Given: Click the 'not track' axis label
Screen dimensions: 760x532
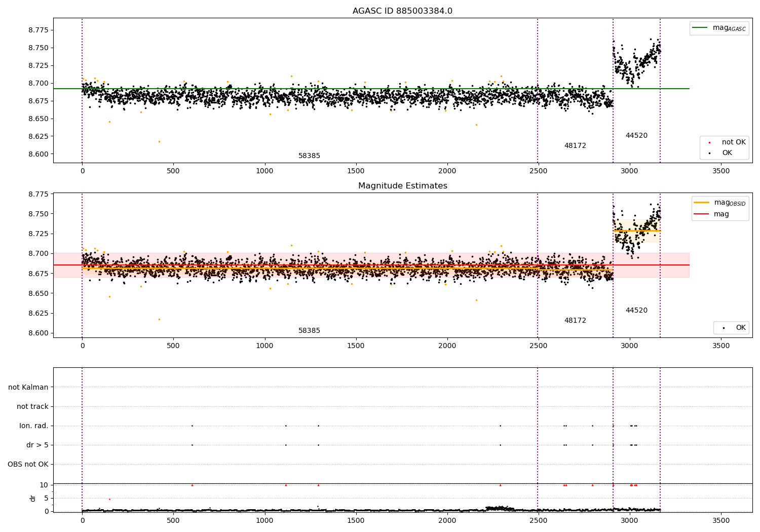Looking at the screenshot, I should [x=32, y=406].
